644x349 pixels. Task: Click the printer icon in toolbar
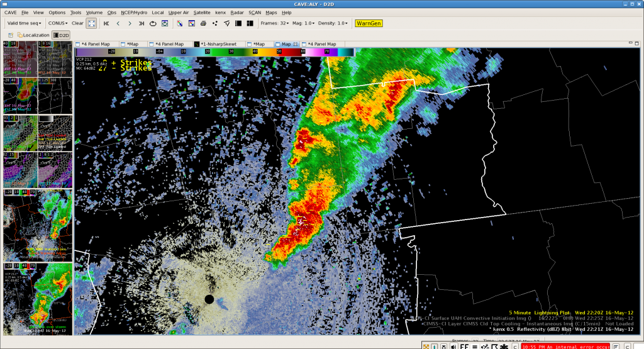tap(203, 23)
